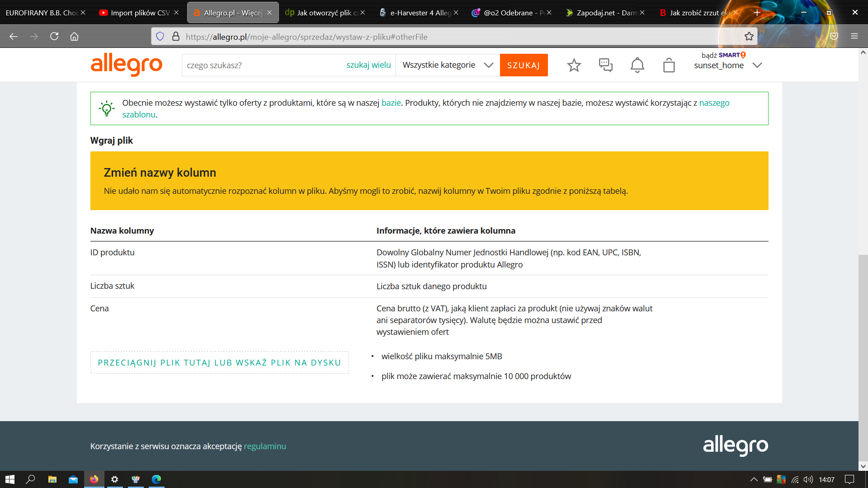Click the Allegro logo in header
The image size is (868, 488).
click(126, 65)
